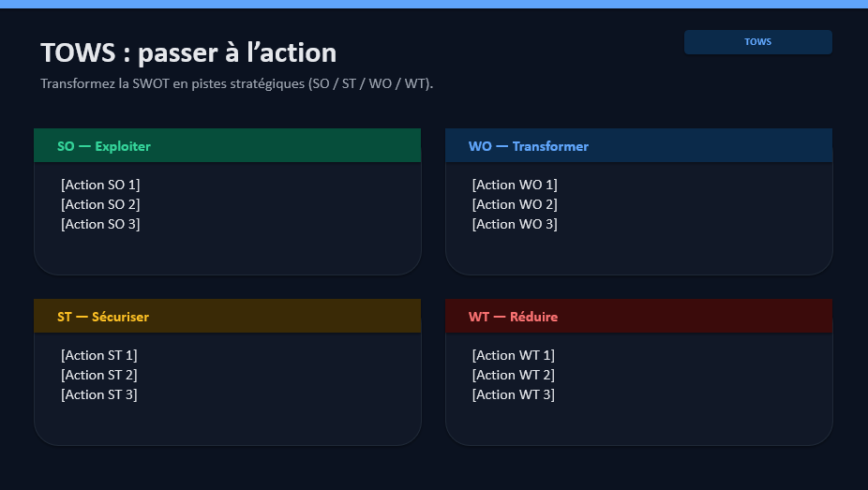The width and height of the screenshot is (868, 490).
Task: Click the subtitle about transforming the SWOT
Action: click(236, 83)
